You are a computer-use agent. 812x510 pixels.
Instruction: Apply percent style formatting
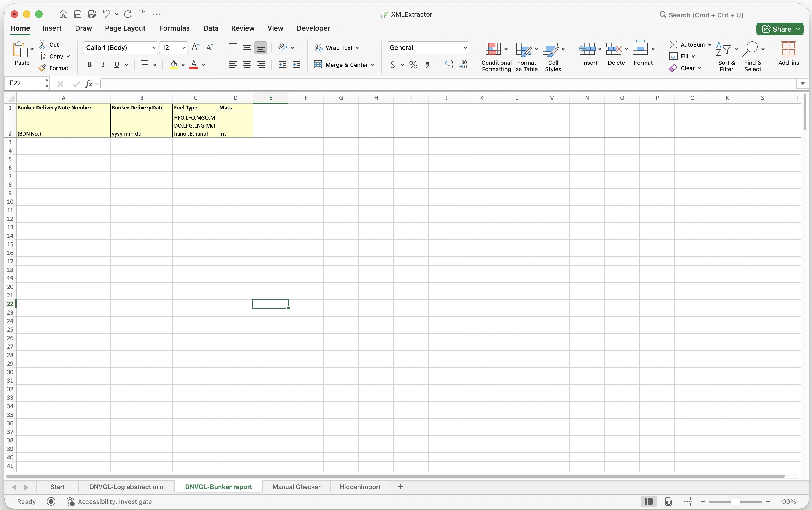(413, 65)
